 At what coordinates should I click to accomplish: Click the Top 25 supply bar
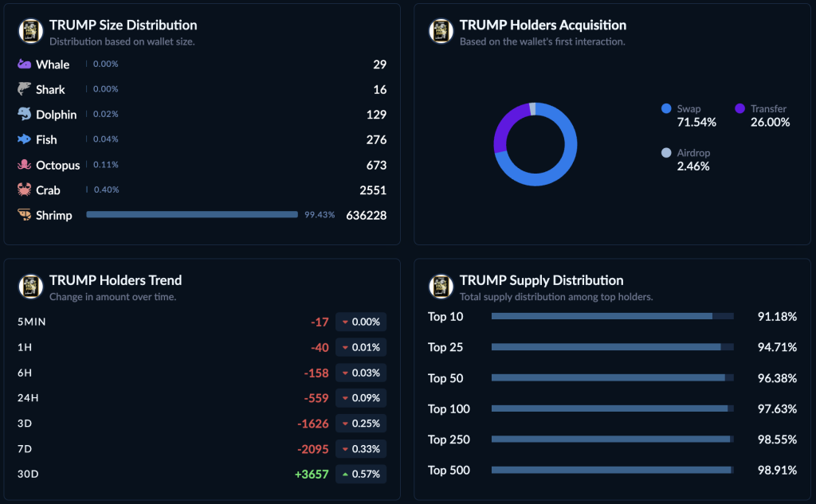click(x=613, y=347)
